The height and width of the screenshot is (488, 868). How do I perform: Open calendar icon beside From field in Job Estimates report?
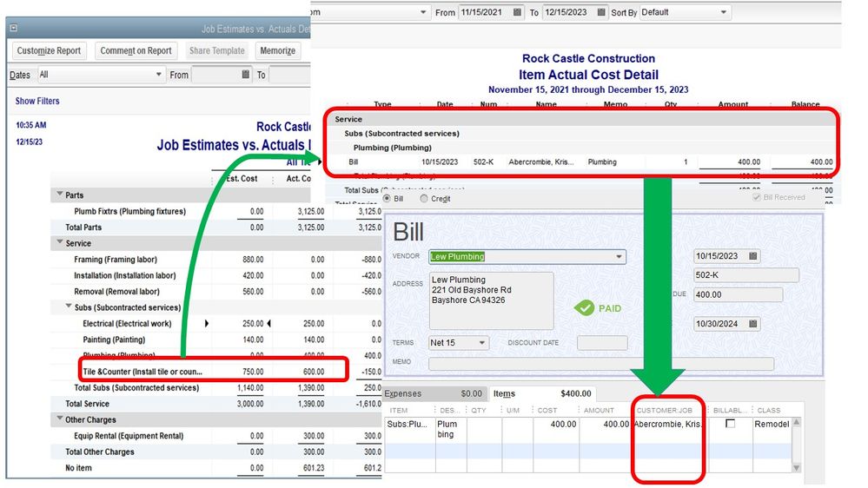coord(245,74)
